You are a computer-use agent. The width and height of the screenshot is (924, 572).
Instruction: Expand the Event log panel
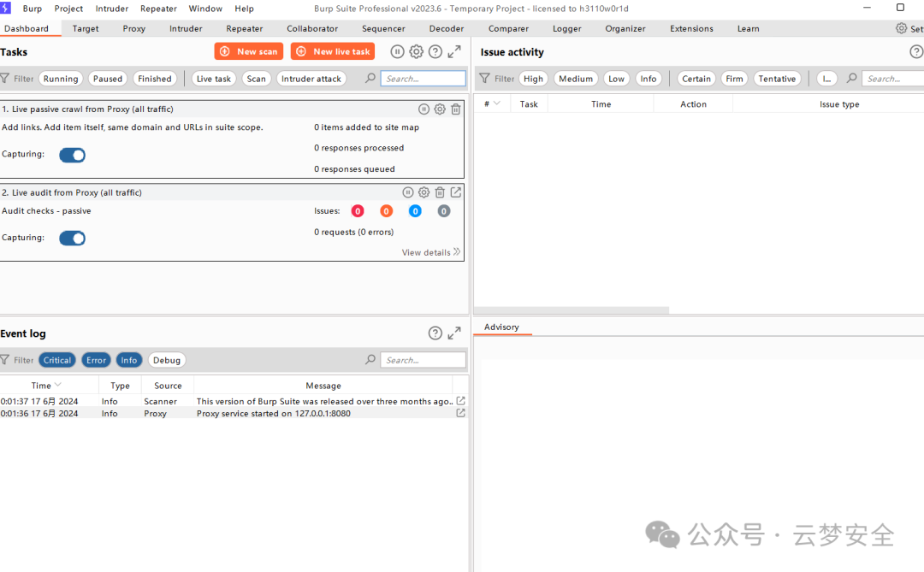453,333
